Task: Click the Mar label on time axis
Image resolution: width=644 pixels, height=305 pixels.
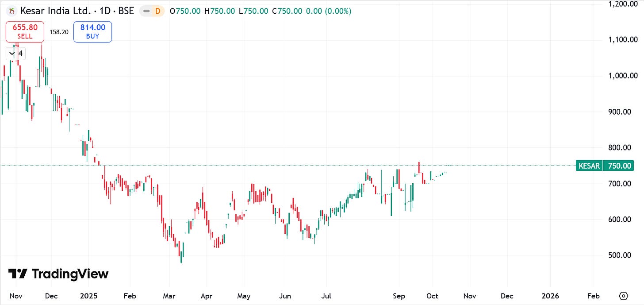Action: (x=169, y=296)
